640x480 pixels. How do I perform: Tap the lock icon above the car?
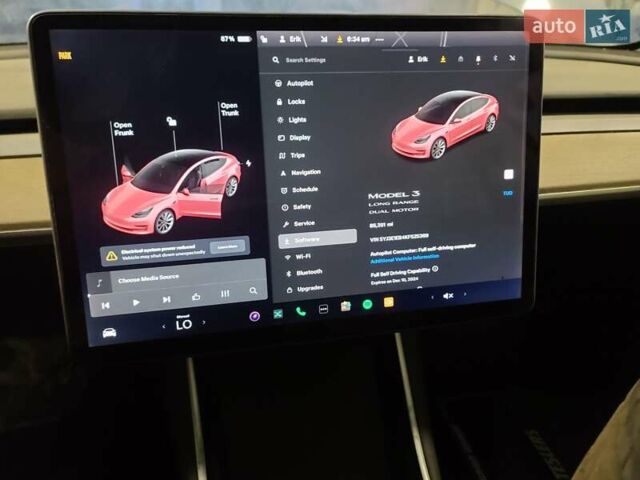[x=172, y=121]
